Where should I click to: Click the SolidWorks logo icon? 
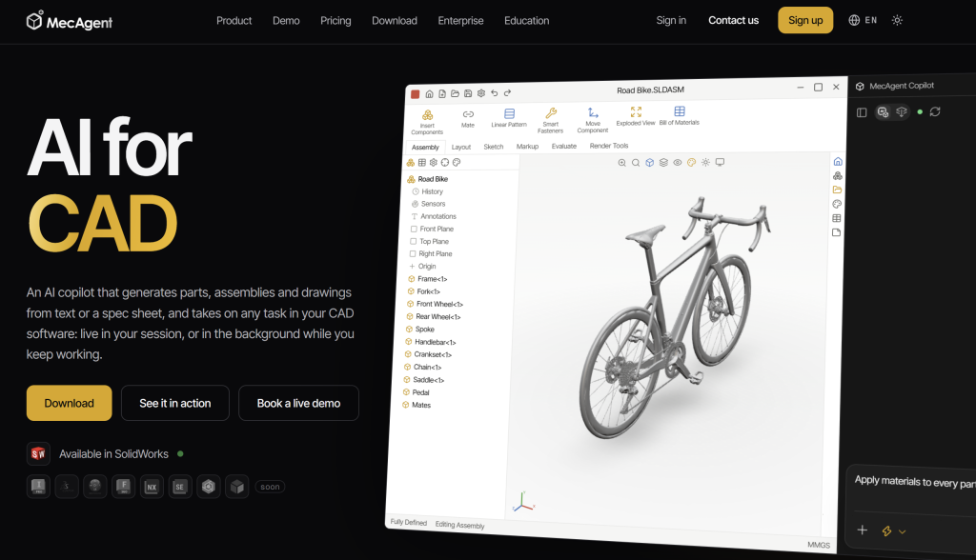pos(38,453)
